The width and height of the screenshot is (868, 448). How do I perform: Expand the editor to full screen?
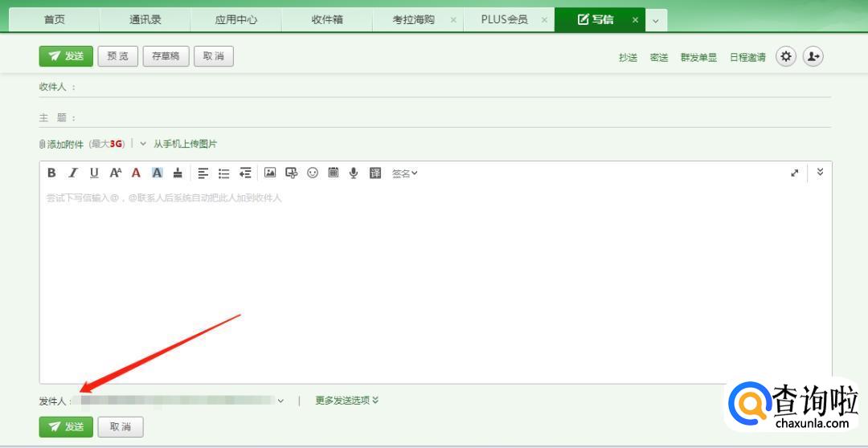click(794, 173)
